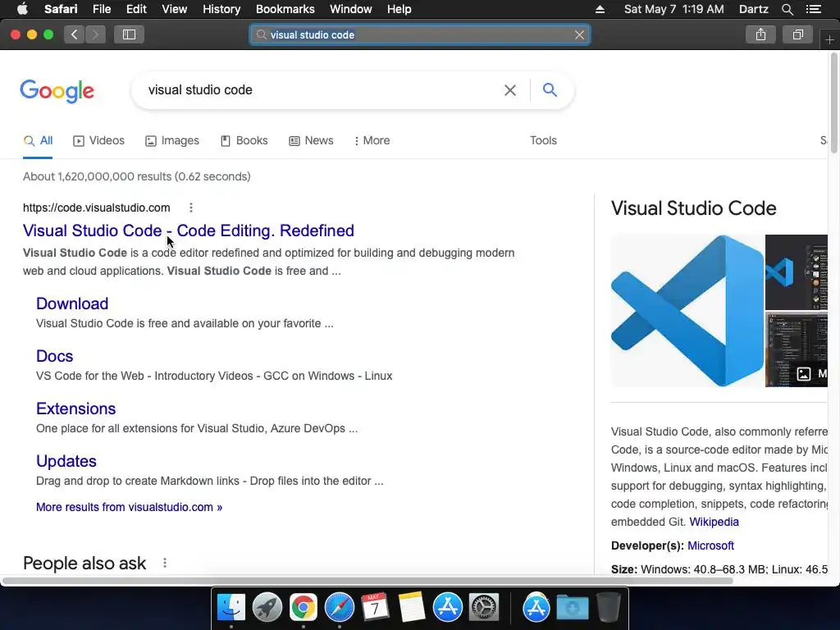Click the App Store Dock icon beside Downloads
This screenshot has height=630, width=840.
tap(536, 608)
